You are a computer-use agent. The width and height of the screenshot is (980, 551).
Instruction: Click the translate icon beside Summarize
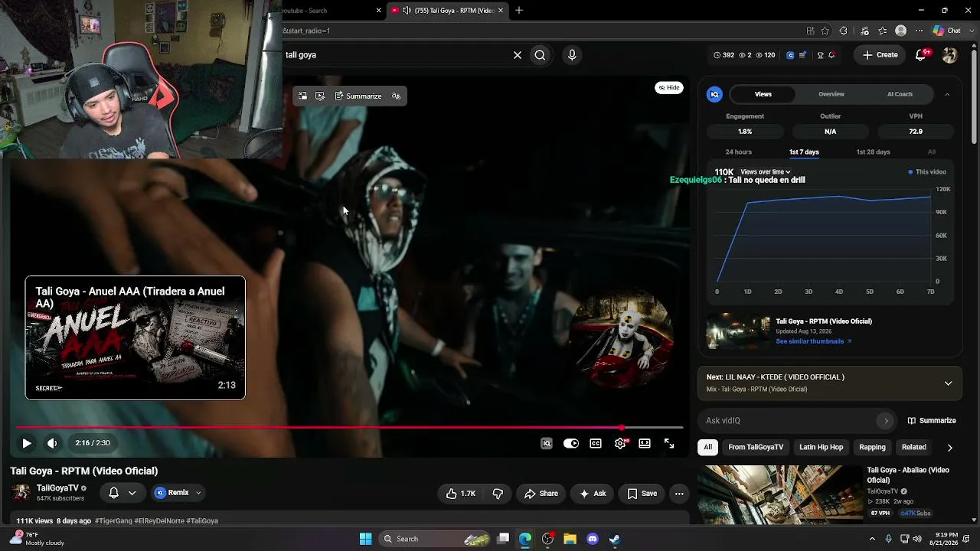[x=397, y=96]
